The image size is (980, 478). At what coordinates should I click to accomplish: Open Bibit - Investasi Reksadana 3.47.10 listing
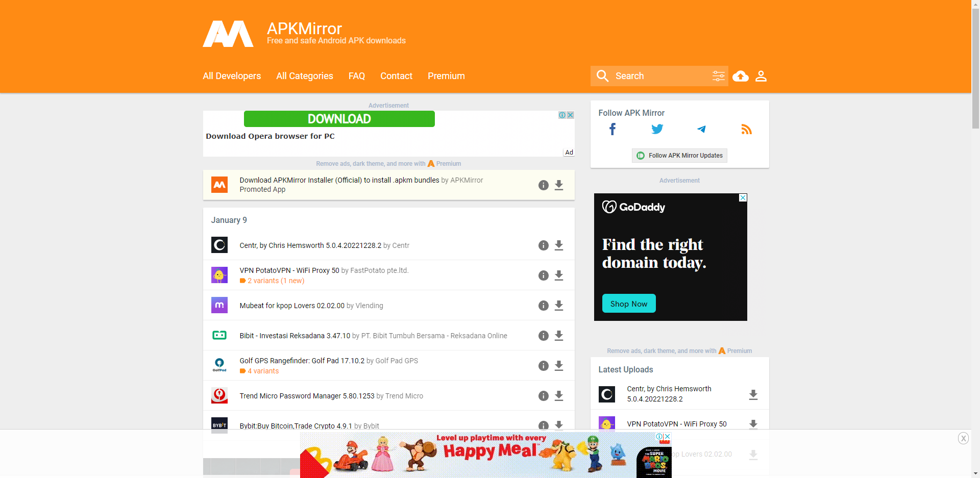[x=295, y=336]
